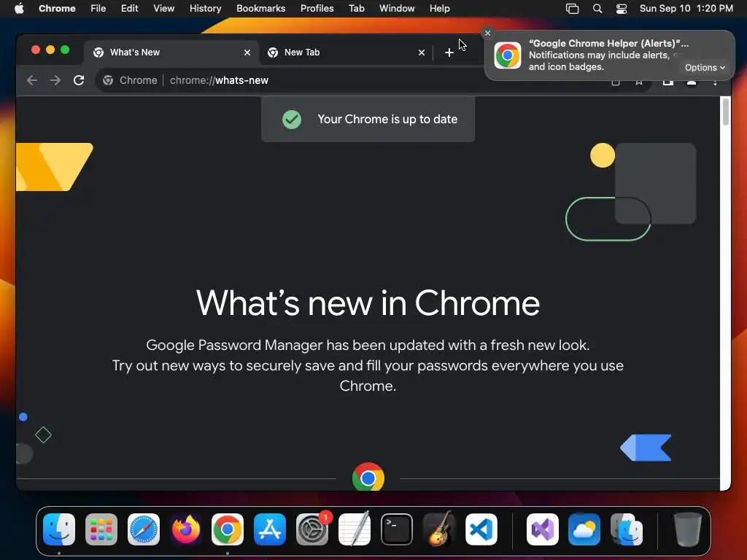
Task: Open the History menu
Action: click(x=205, y=9)
